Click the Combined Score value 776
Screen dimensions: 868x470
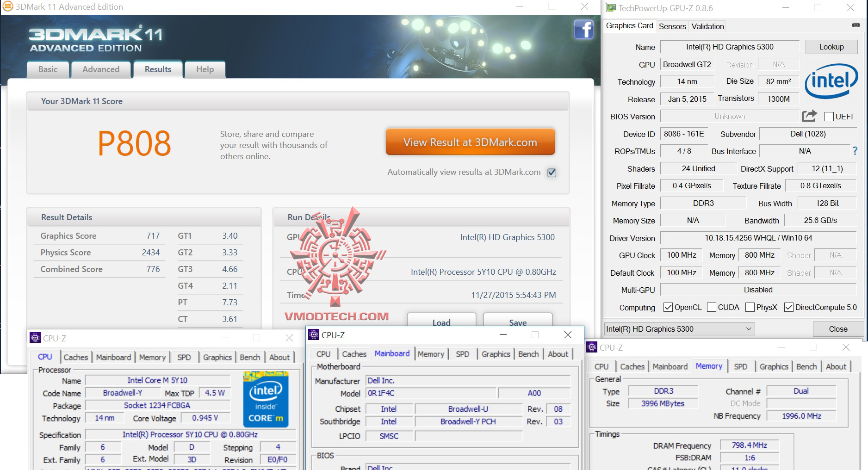(153, 269)
